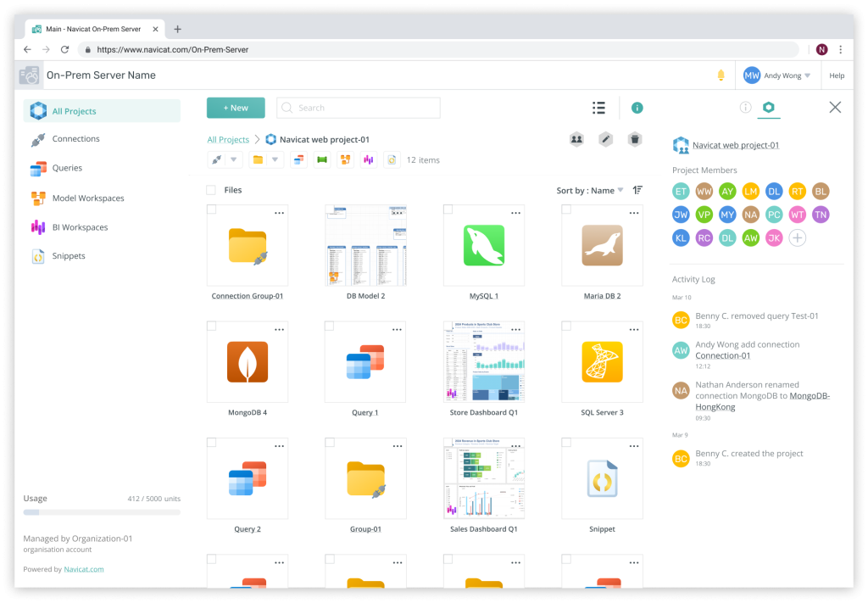Click the Usage progress bar

pyautogui.click(x=102, y=512)
